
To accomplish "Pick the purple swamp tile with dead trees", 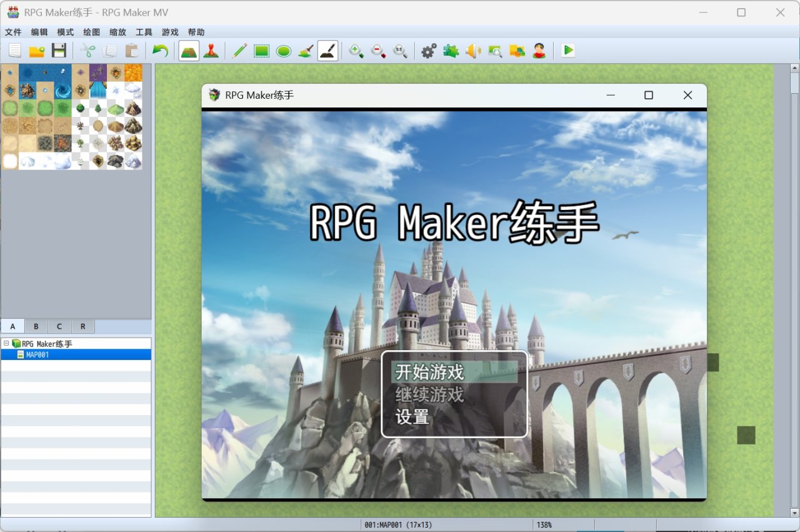I will (x=98, y=73).
